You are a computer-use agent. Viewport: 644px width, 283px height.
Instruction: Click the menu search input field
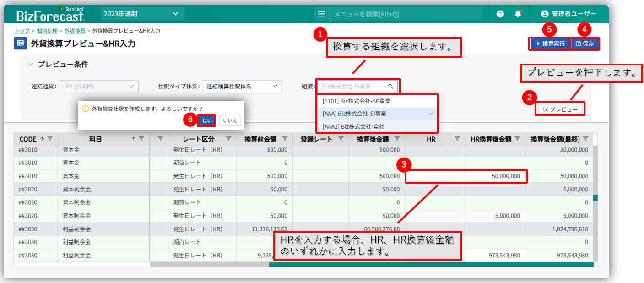coord(405,14)
